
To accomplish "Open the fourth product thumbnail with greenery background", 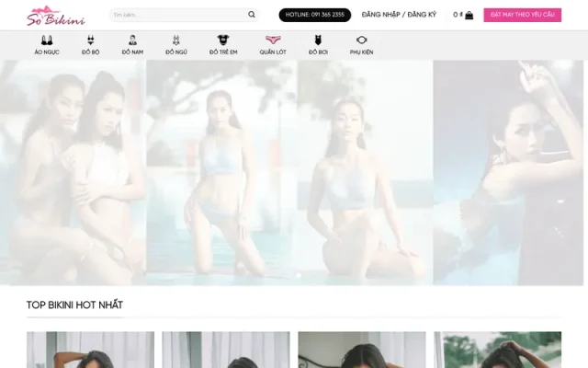I will coord(498,350).
